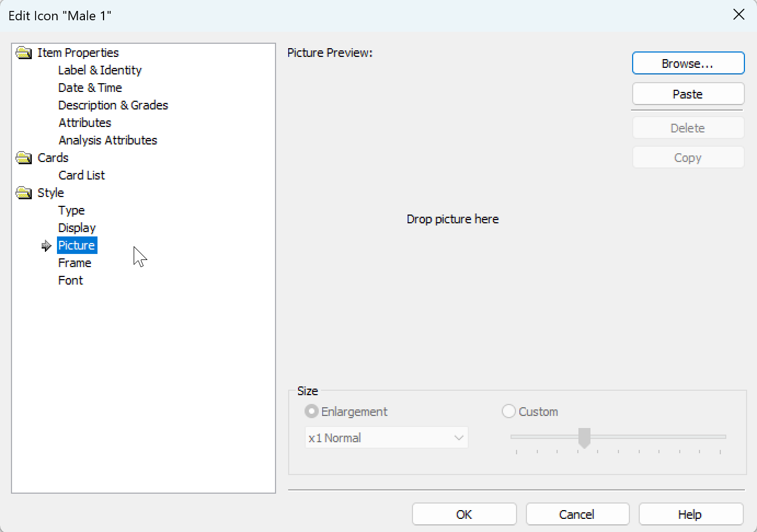
Task: Click the Style folder icon
Action: point(23,193)
